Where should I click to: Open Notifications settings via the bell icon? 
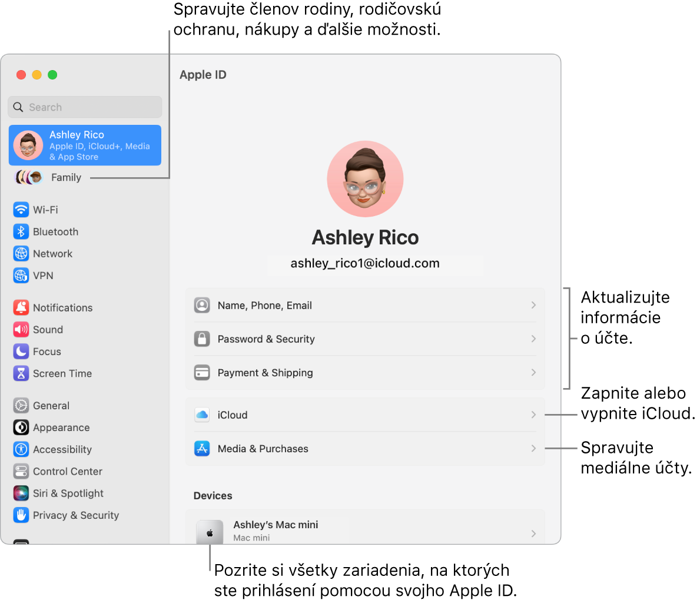(x=21, y=307)
